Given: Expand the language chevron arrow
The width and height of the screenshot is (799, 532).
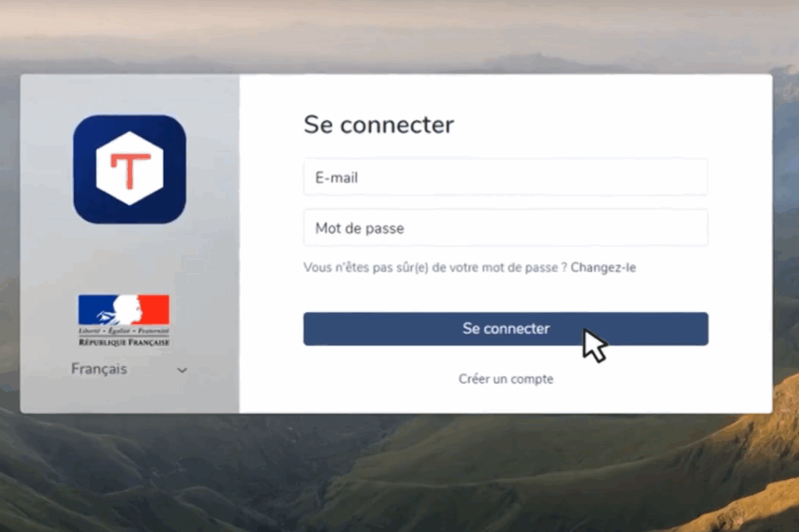Looking at the screenshot, I should pyautogui.click(x=182, y=371).
